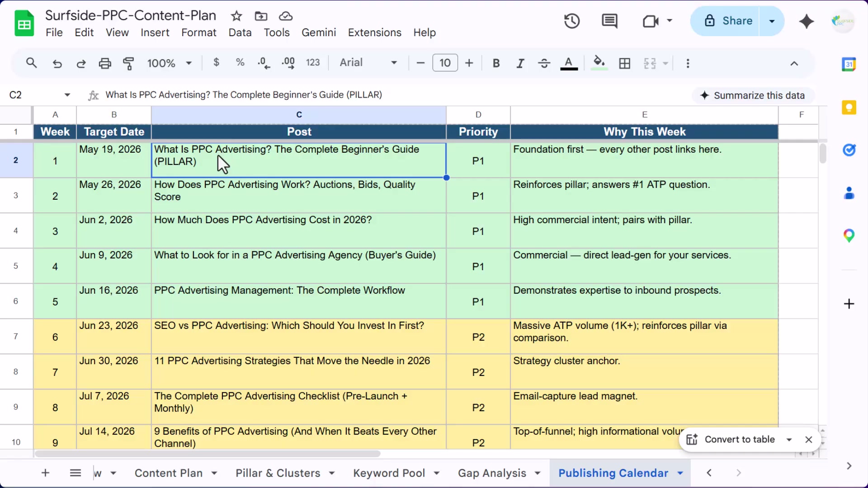Image resolution: width=868 pixels, height=488 pixels.
Task: Open the Insert menu
Action: [x=155, y=33]
